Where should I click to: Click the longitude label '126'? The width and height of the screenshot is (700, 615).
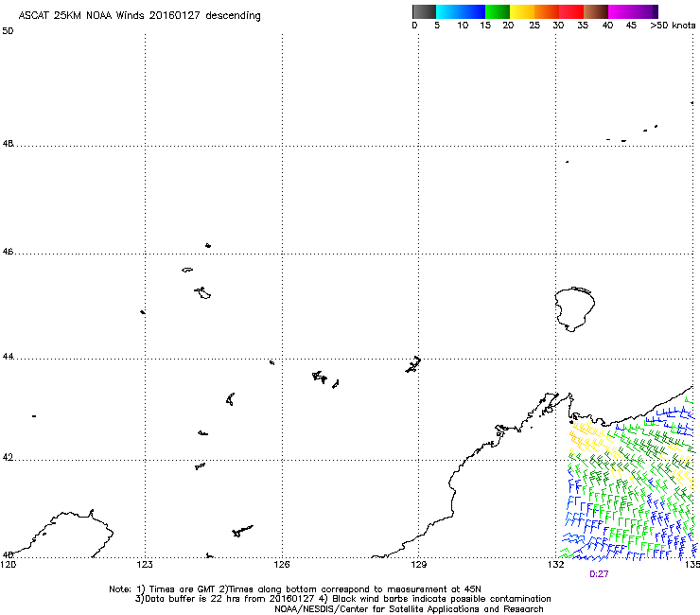click(x=282, y=565)
